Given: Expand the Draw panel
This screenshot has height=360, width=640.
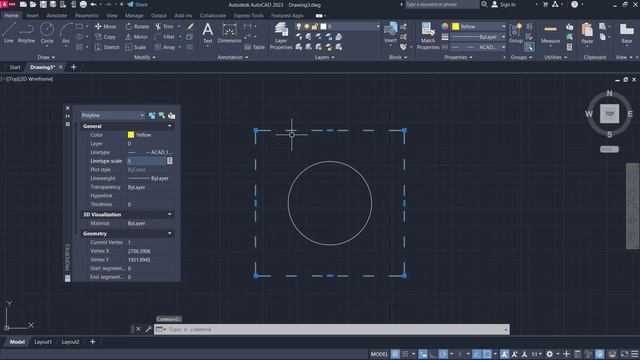Looking at the screenshot, I should tap(46, 58).
